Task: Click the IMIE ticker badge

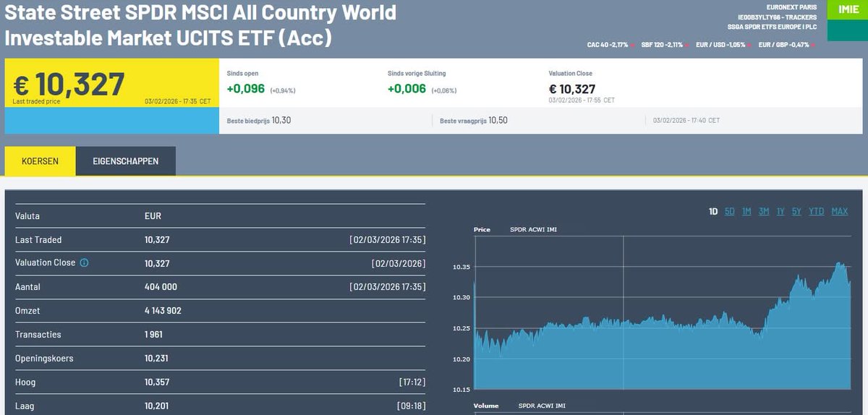Action: pos(848,10)
